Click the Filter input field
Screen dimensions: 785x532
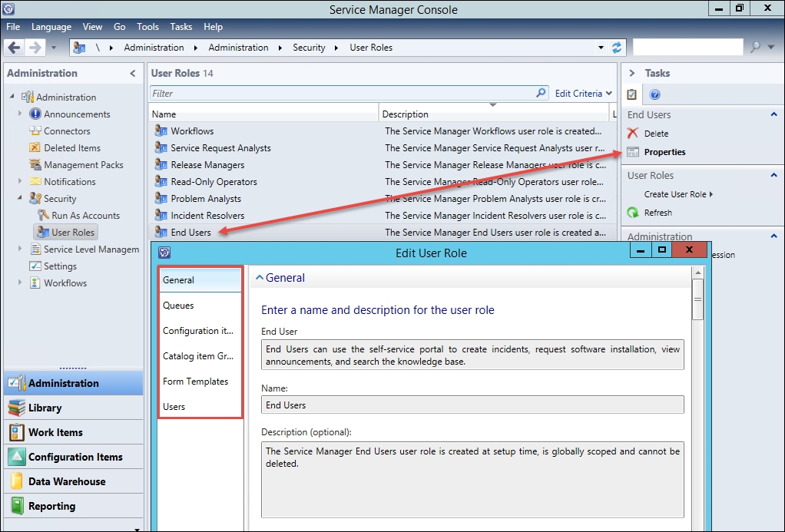pos(343,94)
